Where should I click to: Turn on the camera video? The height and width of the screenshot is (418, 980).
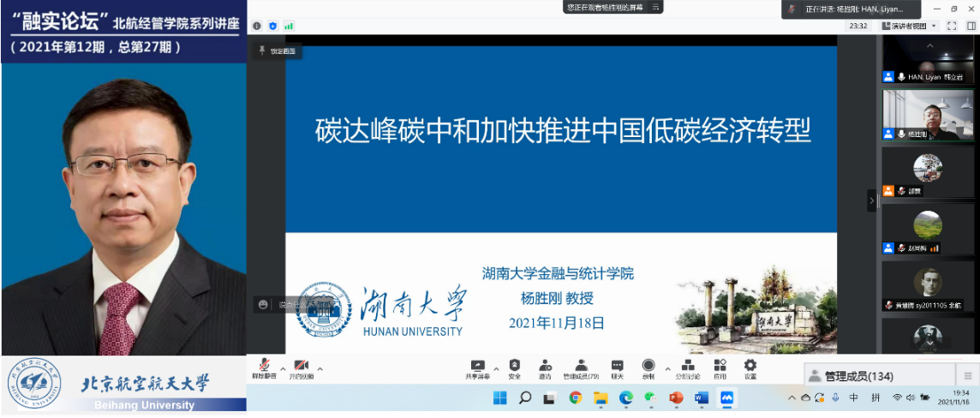301,367
